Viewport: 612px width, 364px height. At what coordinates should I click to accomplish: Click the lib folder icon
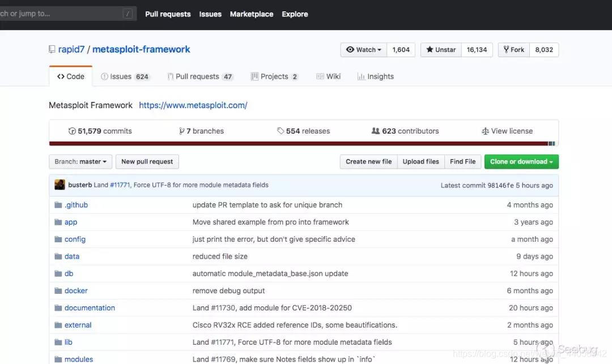coord(58,342)
